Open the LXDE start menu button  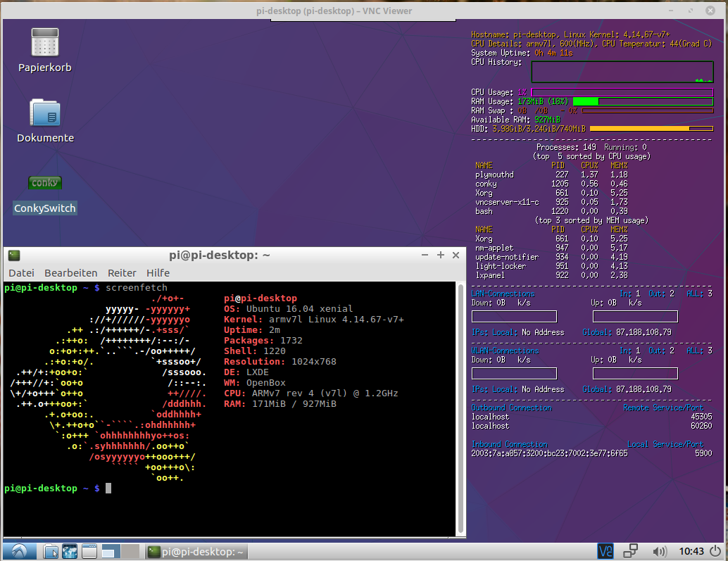[19, 551]
